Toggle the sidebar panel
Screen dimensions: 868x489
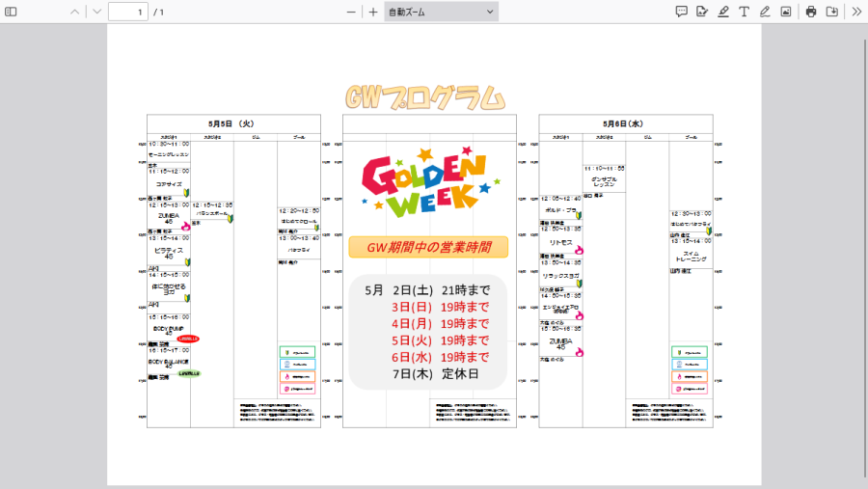click(12, 12)
